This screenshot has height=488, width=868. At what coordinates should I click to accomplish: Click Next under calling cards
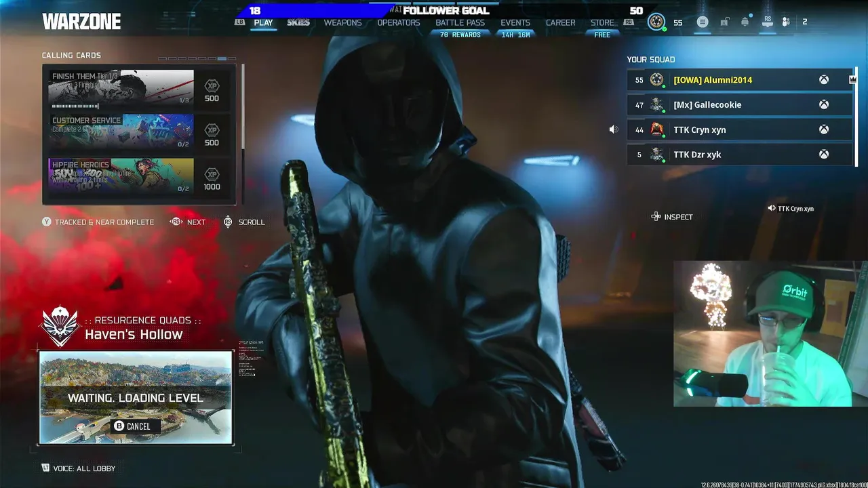click(x=196, y=222)
